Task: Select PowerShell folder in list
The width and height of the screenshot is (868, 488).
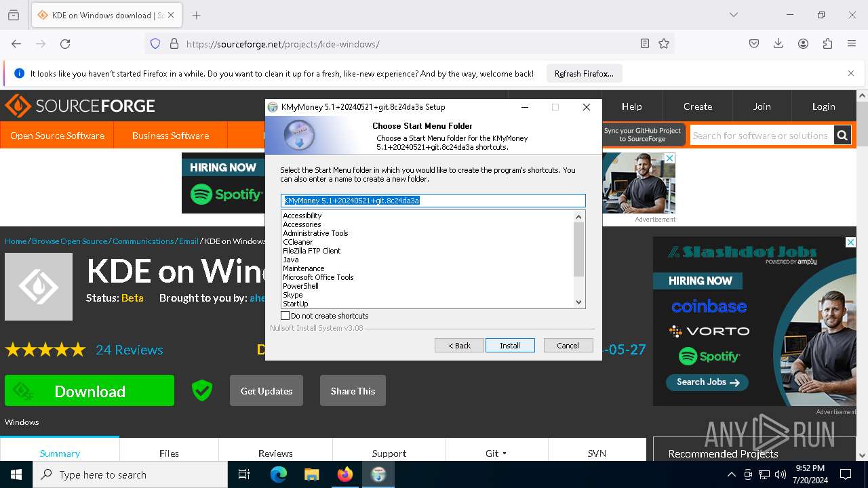Action: (x=300, y=286)
